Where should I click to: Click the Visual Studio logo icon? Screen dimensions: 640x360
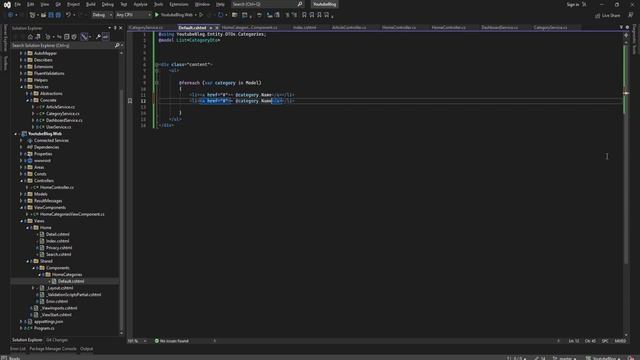tap(7, 4)
